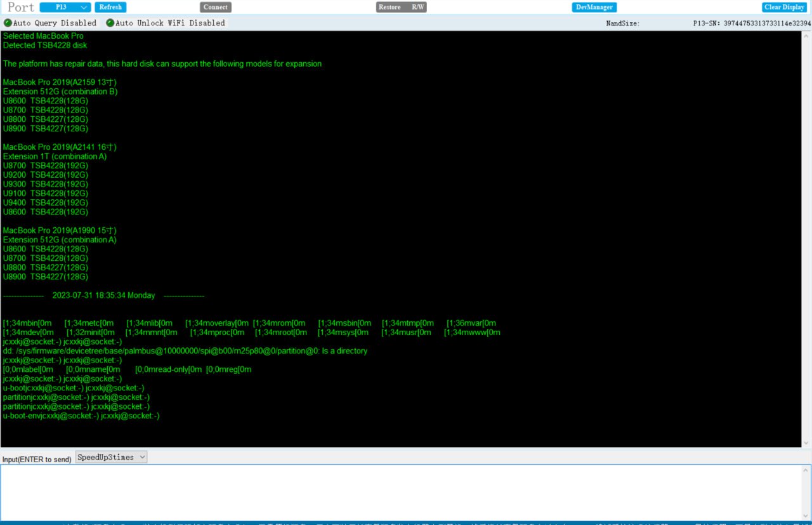Click the 'Detected TSB4228 disk' line
812x525 pixels.
pyautogui.click(x=45, y=46)
